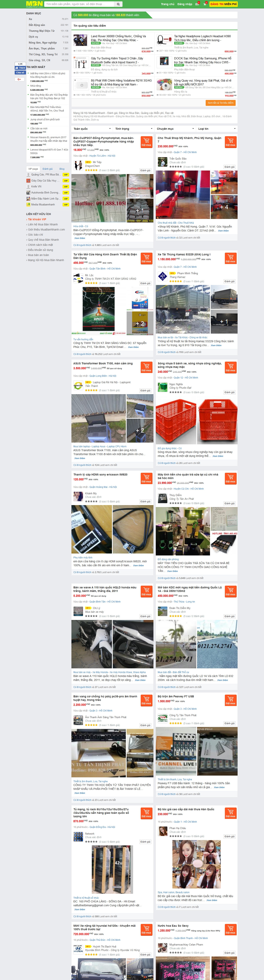Expand the Chuyên mục category dropdown

[x=176, y=129]
